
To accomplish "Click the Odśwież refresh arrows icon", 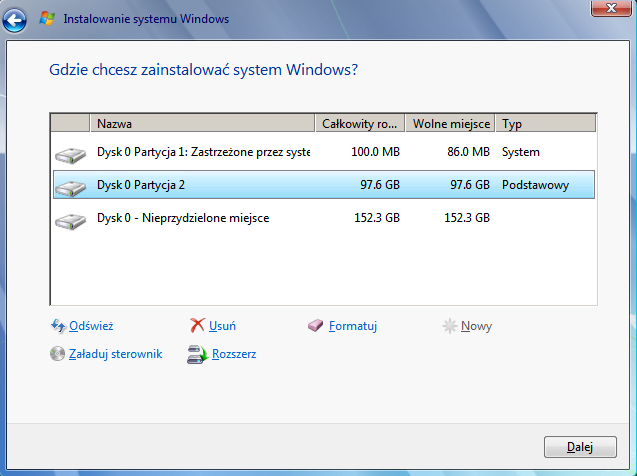I will point(58,326).
